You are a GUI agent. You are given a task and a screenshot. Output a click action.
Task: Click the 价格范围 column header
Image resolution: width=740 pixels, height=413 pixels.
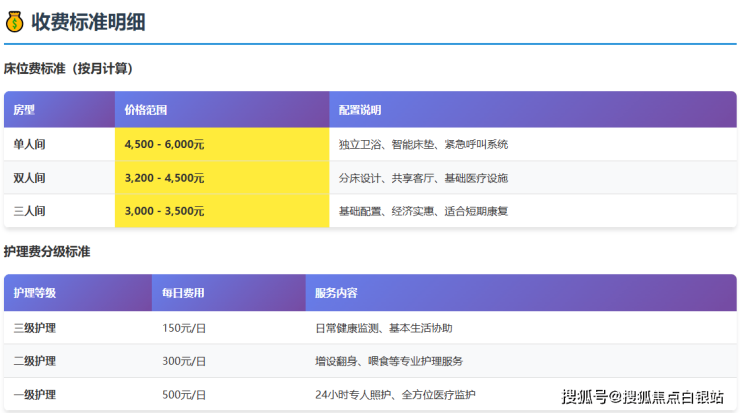[x=146, y=110]
